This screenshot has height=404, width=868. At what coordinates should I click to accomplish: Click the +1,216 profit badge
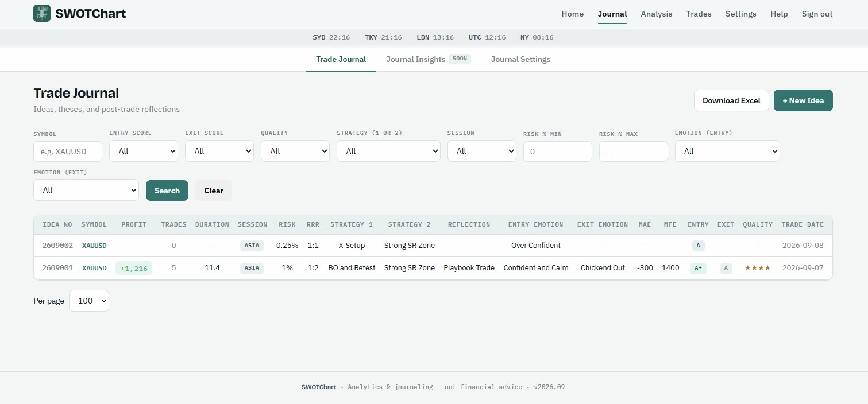point(134,268)
